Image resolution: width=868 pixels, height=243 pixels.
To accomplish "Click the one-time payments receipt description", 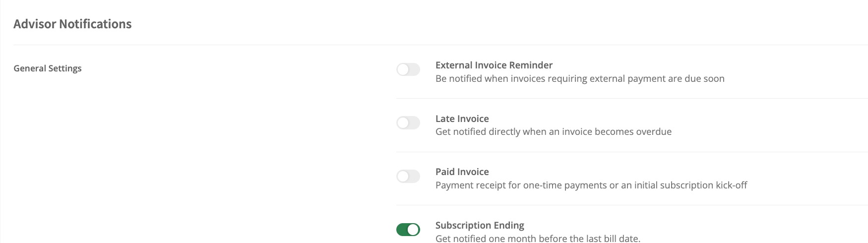I will [x=591, y=185].
